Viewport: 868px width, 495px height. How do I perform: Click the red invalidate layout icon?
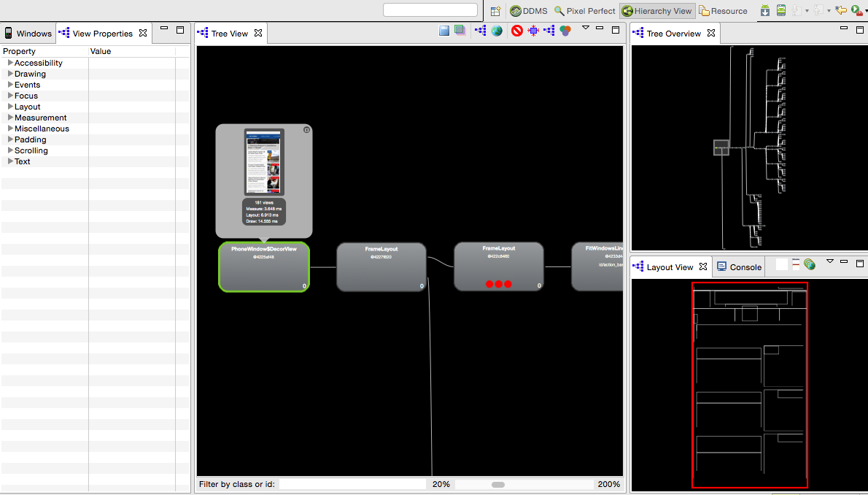pyautogui.click(x=517, y=31)
